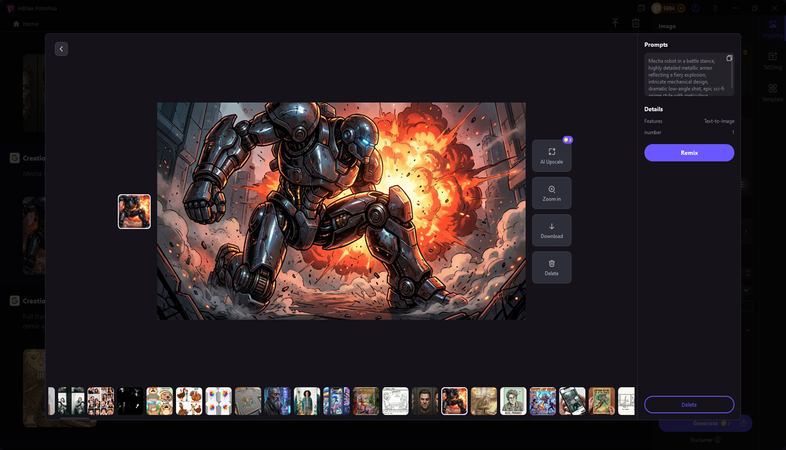
Task: Copy the prompt text using copy icon
Action: click(729, 58)
